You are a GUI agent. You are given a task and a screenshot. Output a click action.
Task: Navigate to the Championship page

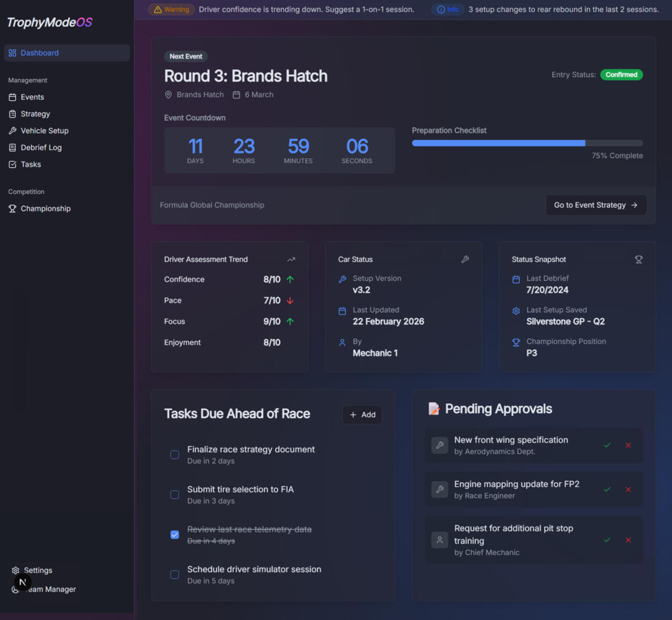tap(45, 209)
